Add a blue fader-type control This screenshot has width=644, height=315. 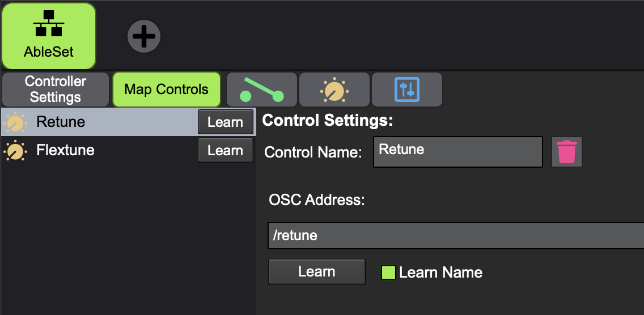(x=406, y=90)
